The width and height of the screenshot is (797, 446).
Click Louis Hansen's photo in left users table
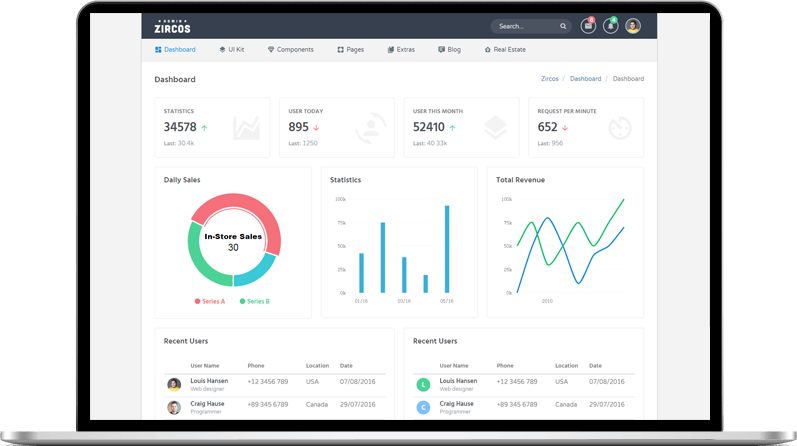[174, 384]
